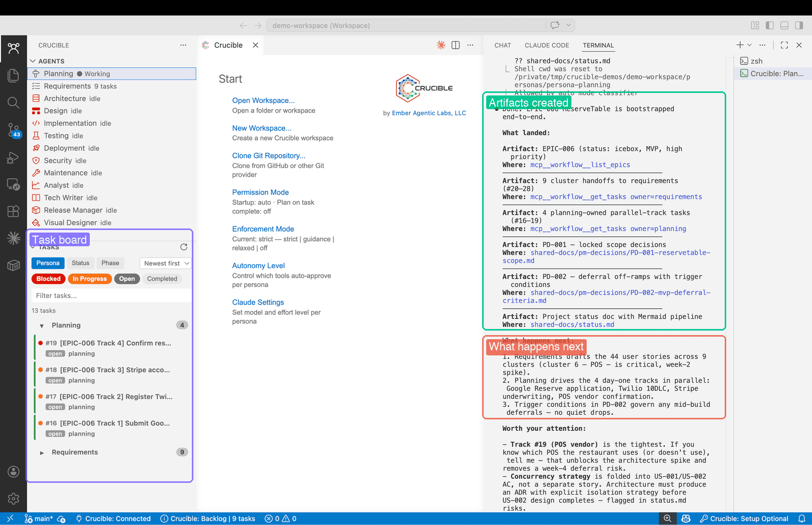The height and width of the screenshot is (525, 812).
Task: Click the Open Workspace... link
Action: (263, 101)
